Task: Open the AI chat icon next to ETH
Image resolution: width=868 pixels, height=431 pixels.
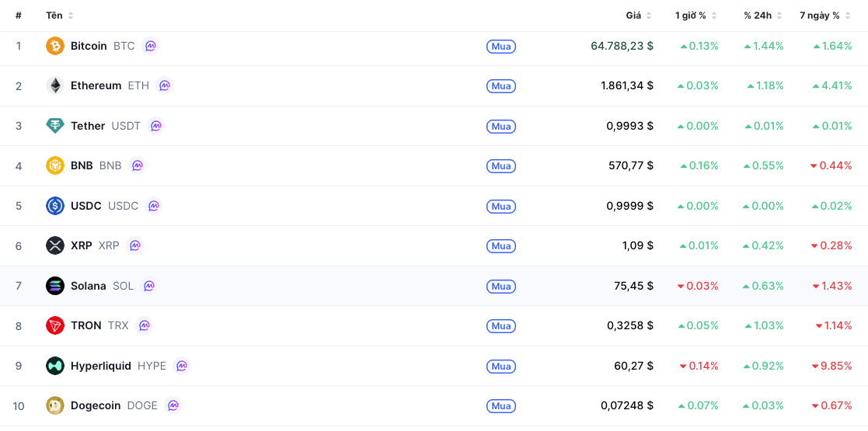Action: coord(165,85)
